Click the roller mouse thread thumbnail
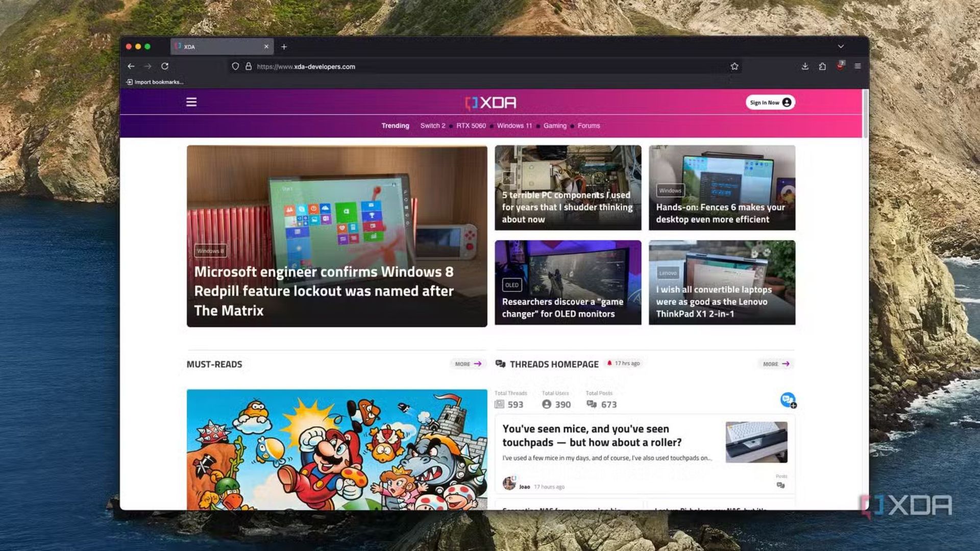 pos(756,442)
